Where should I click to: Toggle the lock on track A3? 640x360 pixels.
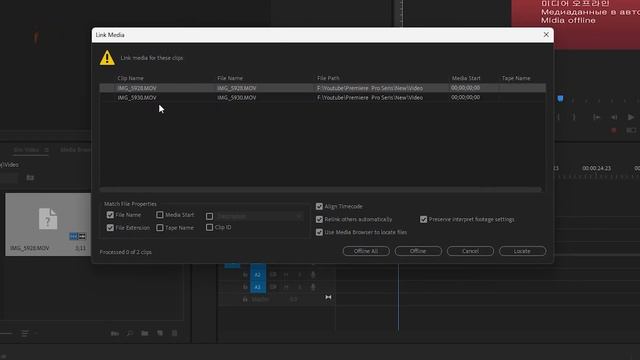(245, 287)
